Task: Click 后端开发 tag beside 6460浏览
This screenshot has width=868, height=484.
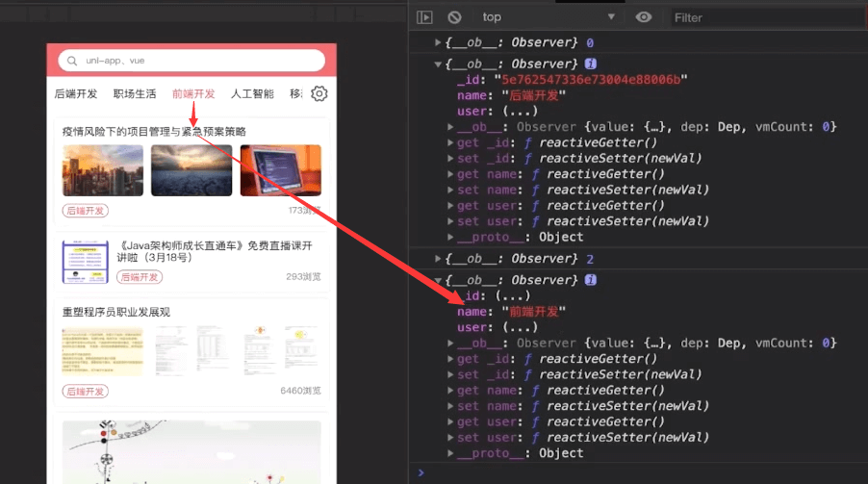Action: (86, 391)
